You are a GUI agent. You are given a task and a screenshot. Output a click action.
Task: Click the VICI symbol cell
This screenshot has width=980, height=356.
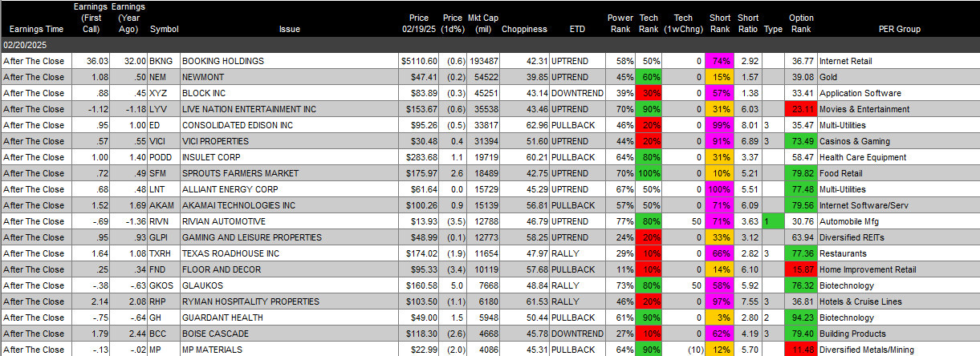163,141
